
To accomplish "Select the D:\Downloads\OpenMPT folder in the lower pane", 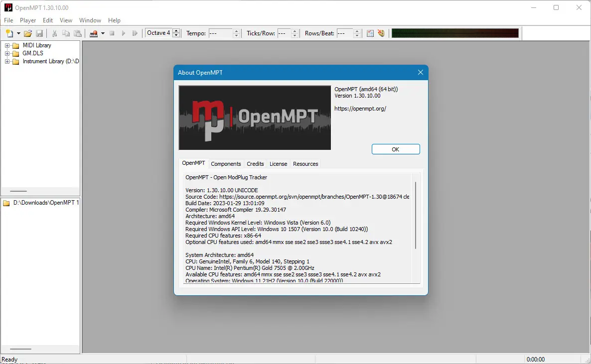I will coord(46,203).
